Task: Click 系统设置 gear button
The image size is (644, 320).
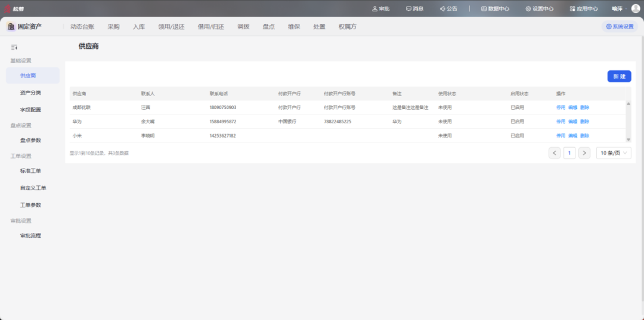Action: [620, 27]
